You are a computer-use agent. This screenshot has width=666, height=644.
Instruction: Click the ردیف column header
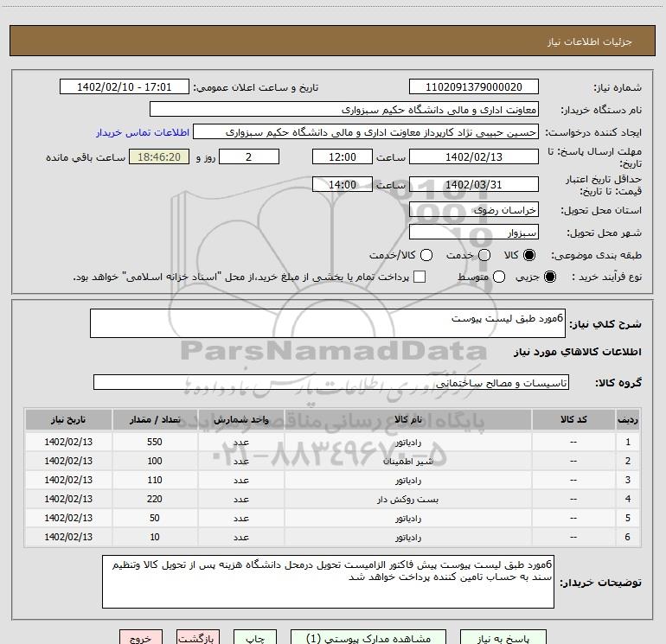click(628, 419)
